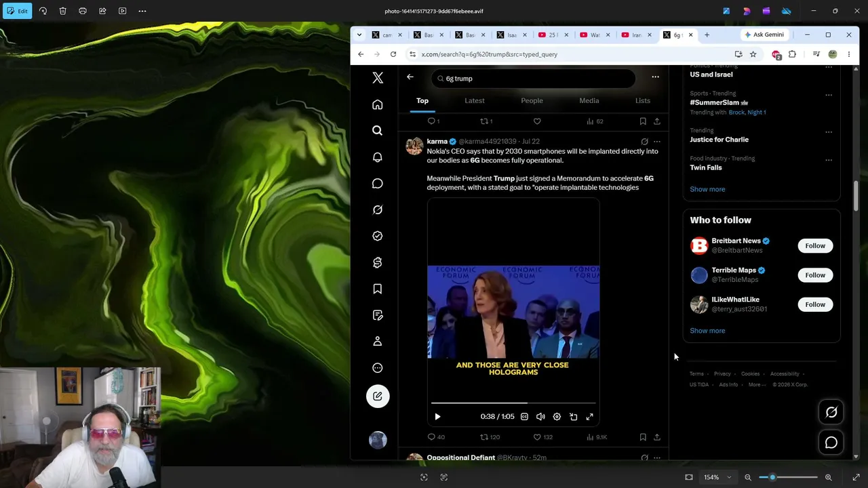The height and width of the screenshot is (488, 868).
Task: Print the photo from Photos toolbar
Action: pyautogui.click(x=83, y=11)
